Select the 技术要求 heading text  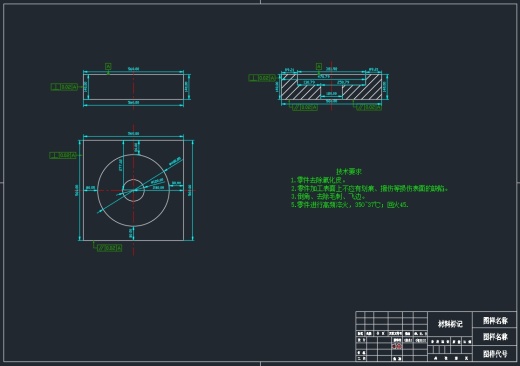pyautogui.click(x=349, y=172)
